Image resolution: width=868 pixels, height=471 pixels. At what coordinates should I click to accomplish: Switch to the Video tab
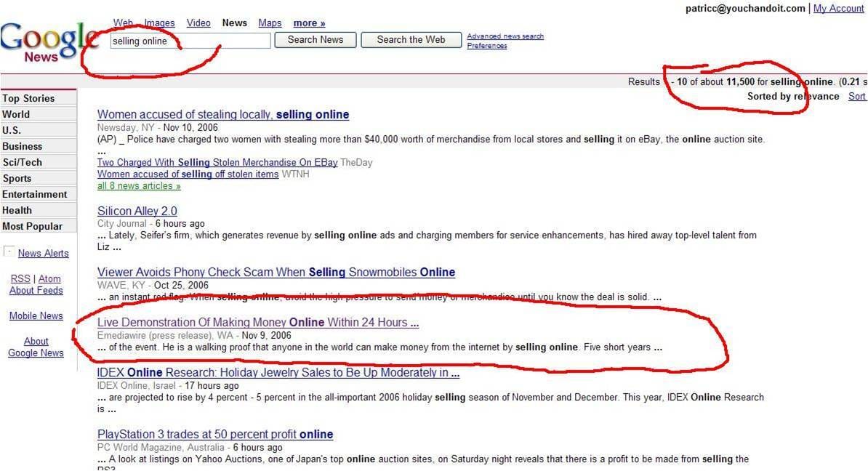[198, 23]
